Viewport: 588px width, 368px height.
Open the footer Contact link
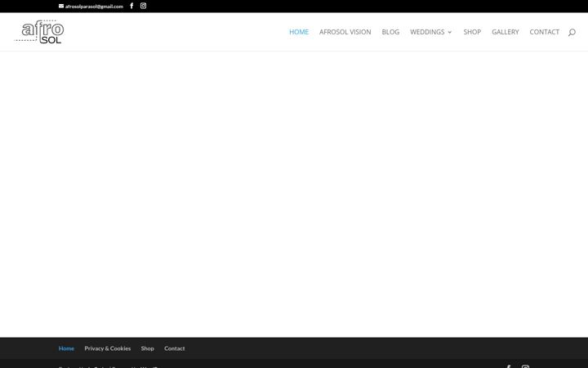[175, 348]
